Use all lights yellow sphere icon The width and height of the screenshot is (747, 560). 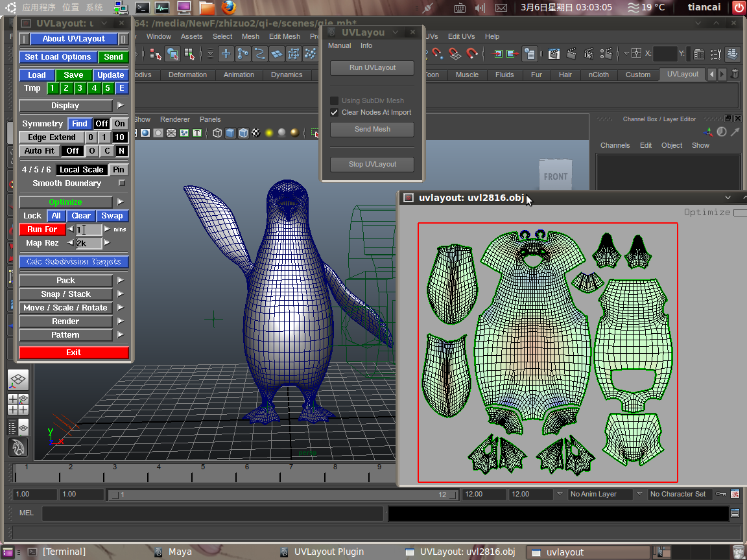coord(269,133)
